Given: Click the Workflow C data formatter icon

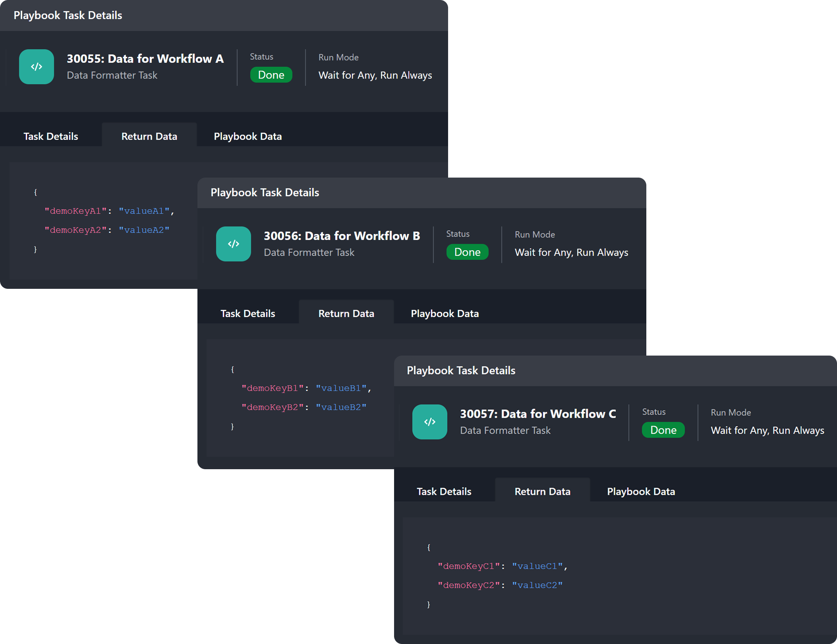Looking at the screenshot, I should pos(429,422).
